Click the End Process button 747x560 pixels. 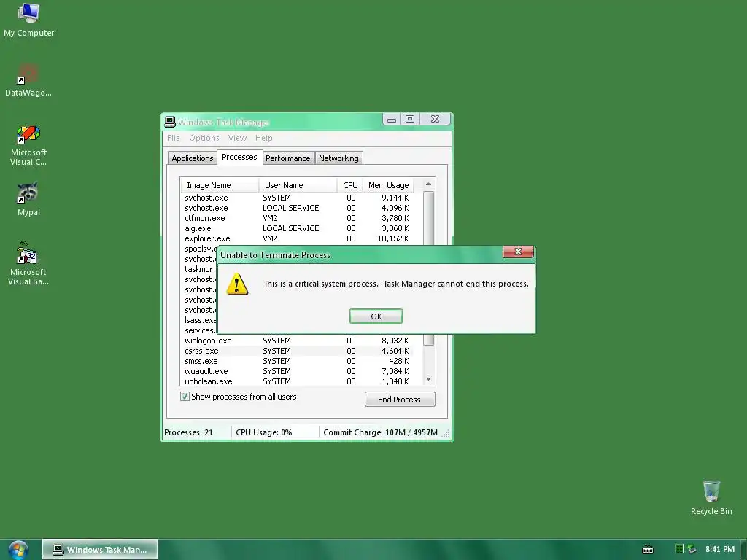(399, 400)
